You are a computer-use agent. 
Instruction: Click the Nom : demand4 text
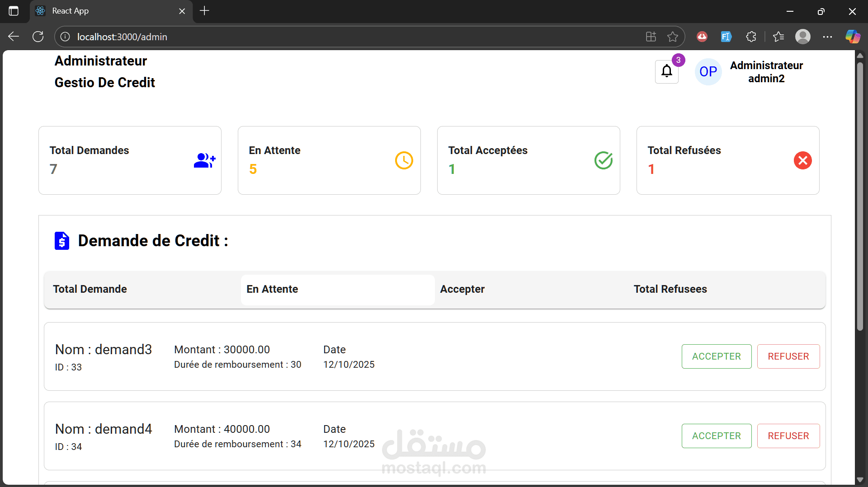(x=104, y=429)
